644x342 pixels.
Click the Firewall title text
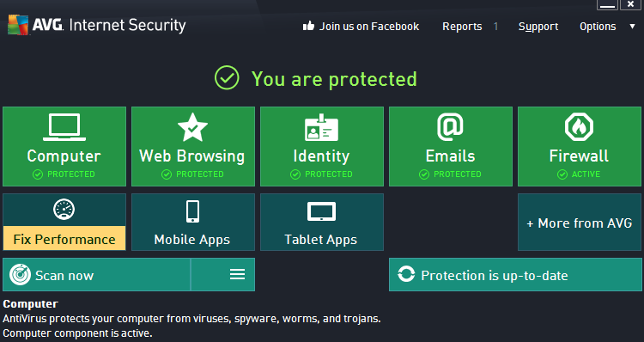tap(579, 156)
